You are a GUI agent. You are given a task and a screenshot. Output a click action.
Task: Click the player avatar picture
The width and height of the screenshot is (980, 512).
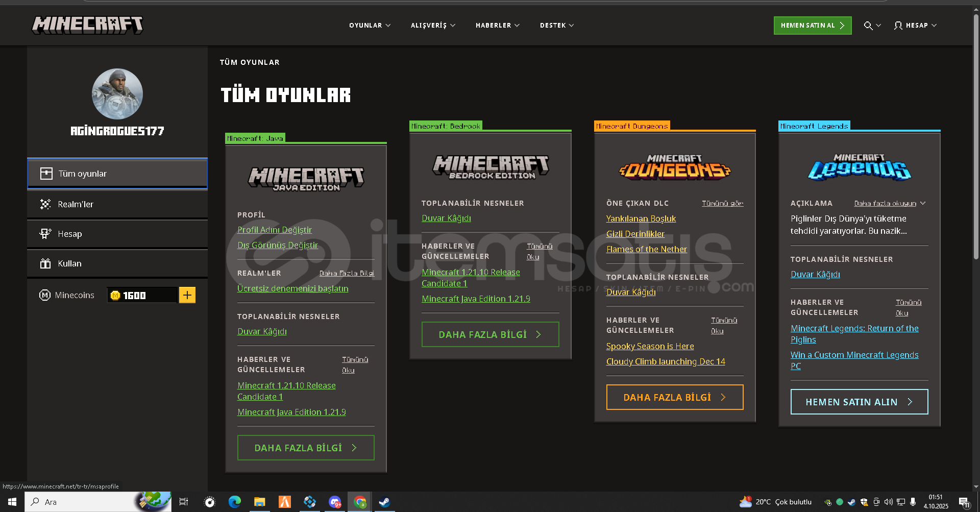(117, 94)
